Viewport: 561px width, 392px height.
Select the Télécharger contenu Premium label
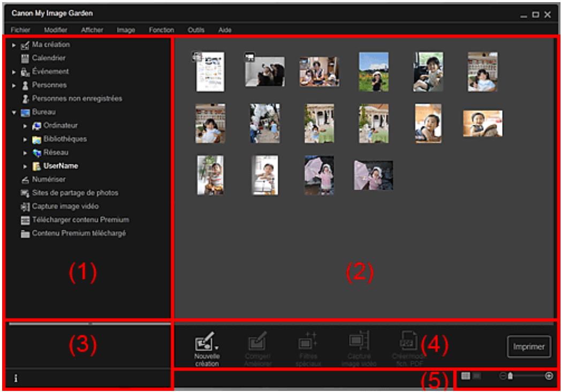point(80,220)
